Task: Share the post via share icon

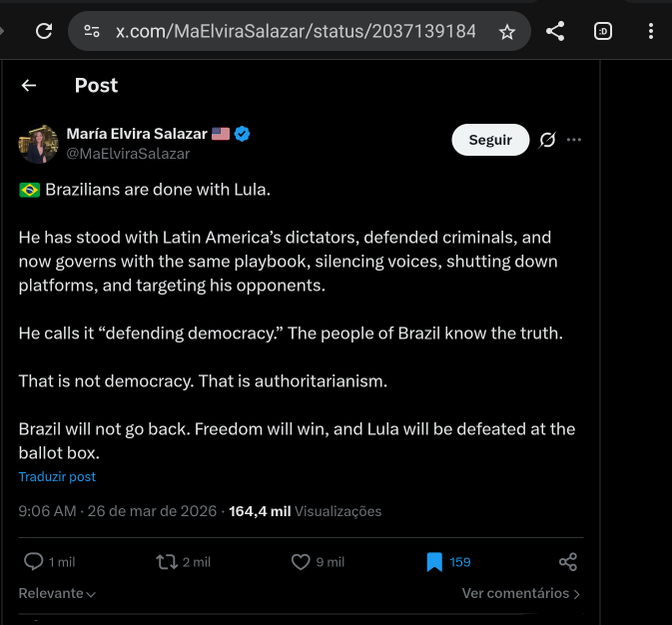Action: tap(568, 562)
